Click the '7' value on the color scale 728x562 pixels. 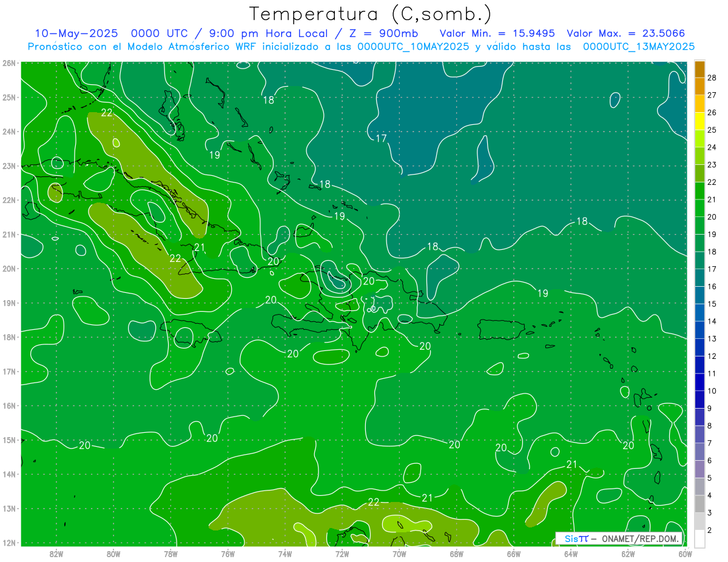tap(710, 443)
